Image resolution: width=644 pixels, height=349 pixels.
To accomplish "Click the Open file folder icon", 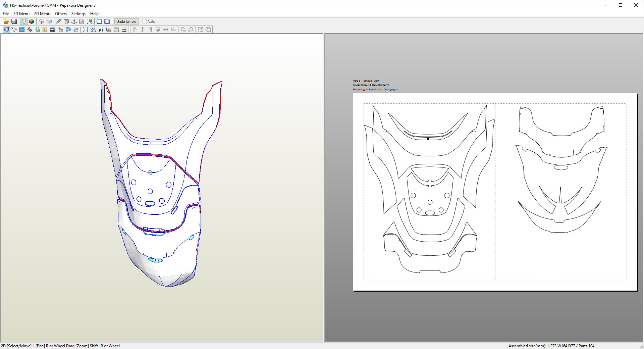I will click(x=6, y=21).
